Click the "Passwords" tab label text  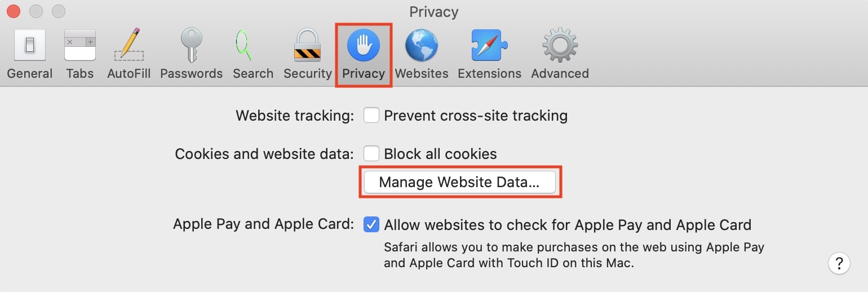click(x=191, y=73)
